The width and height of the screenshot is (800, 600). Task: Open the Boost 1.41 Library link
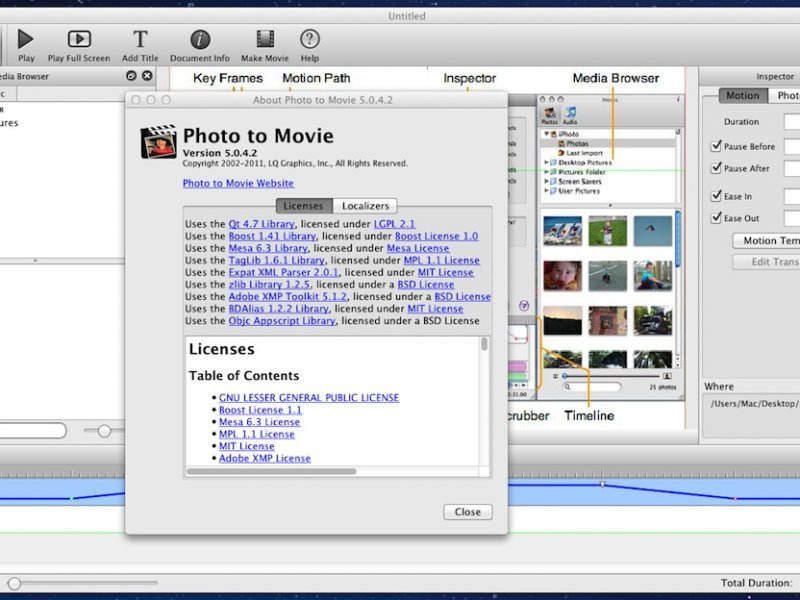272,236
